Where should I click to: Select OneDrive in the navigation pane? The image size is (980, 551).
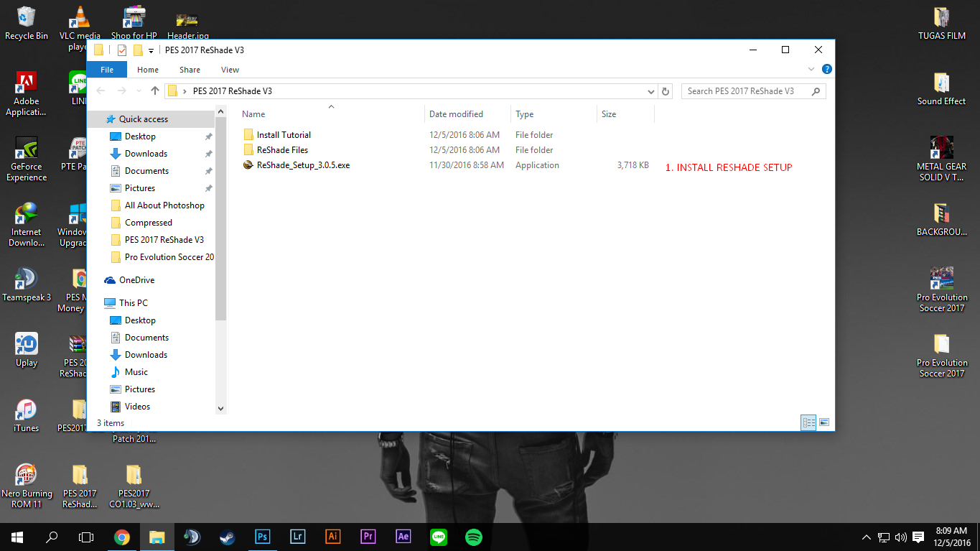(136, 280)
